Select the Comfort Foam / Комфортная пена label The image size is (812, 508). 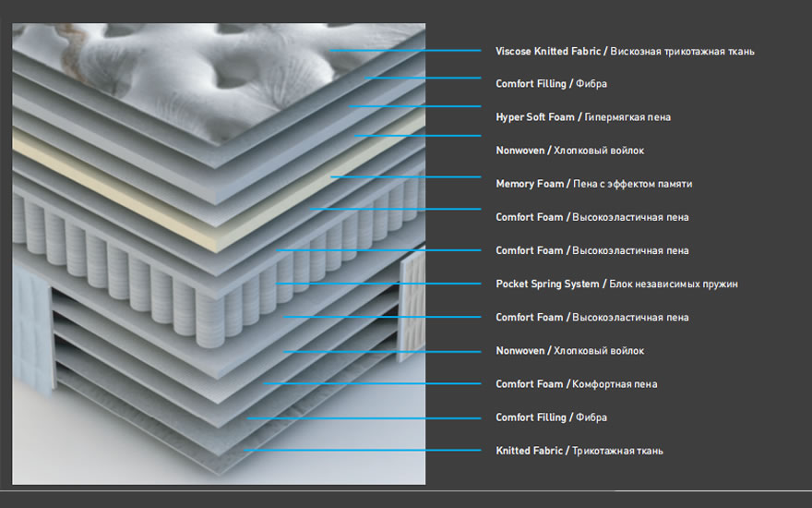(576, 384)
